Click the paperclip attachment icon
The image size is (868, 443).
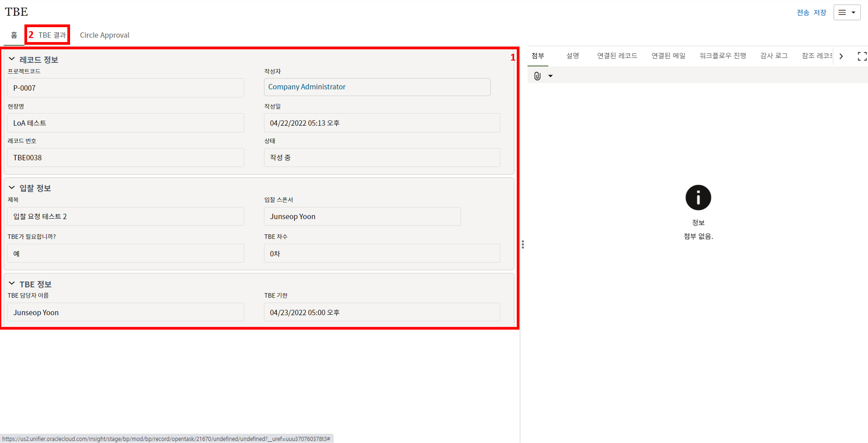pyautogui.click(x=537, y=76)
